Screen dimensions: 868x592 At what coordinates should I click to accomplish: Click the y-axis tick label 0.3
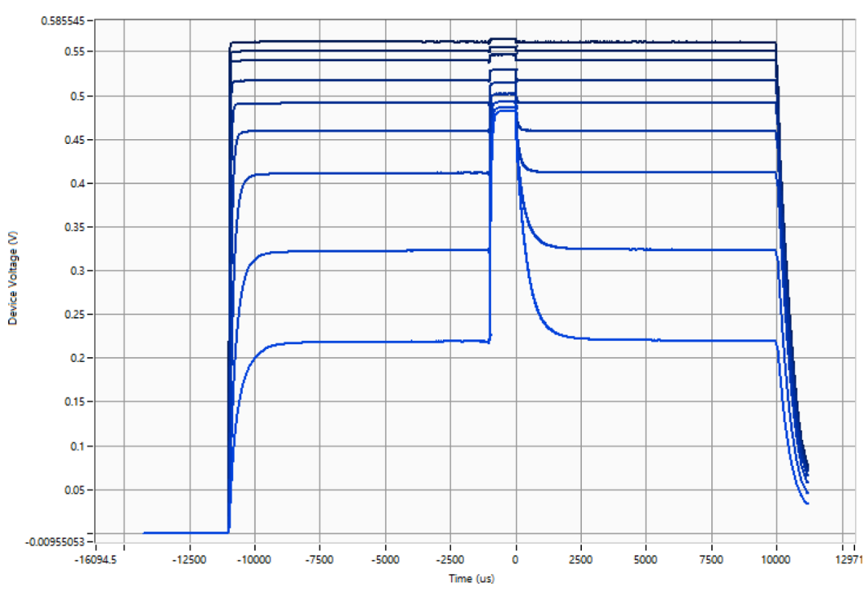pos(77,271)
